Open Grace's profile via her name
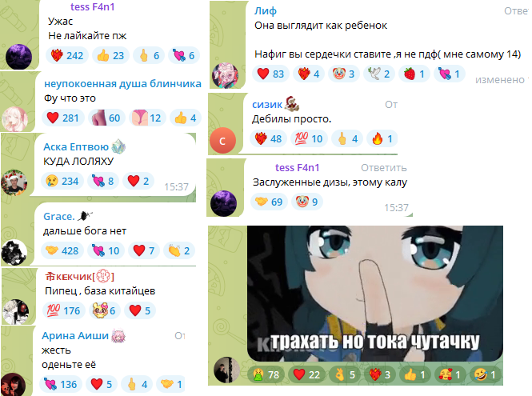The height and width of the screenshot is (396, 532). 58,216
